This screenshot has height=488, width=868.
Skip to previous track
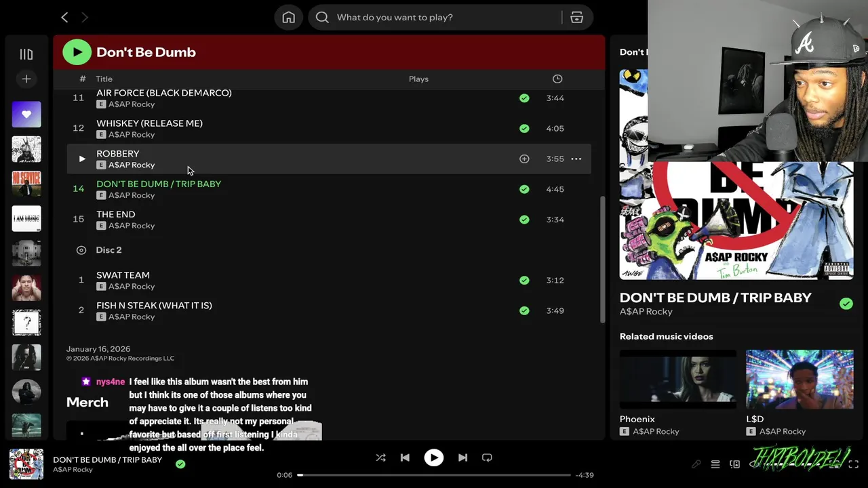click(x=405, y=458)
